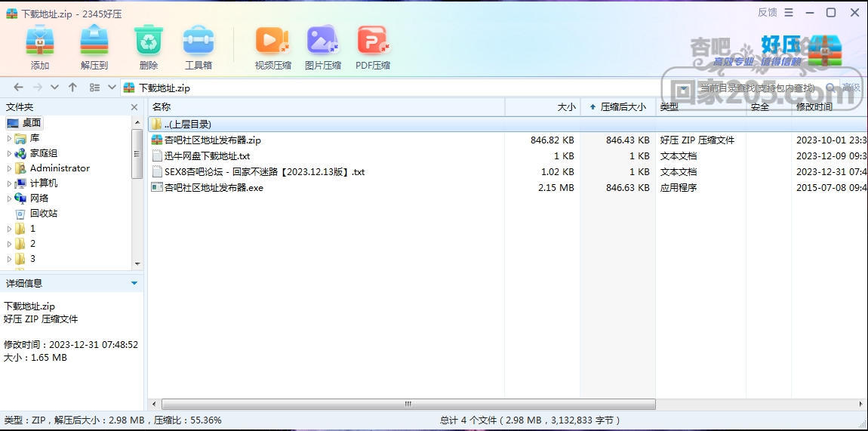Click the horizontal scrollbar thumb
Viewport: 868px width, 431px height.
pos(408,404)
